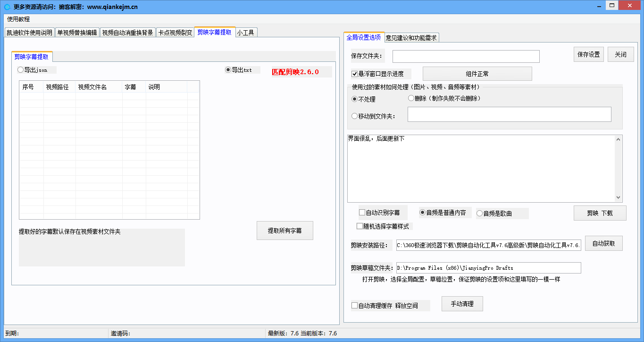
Task: Switch to the 小工具 tab
Action: click(246, 32)
